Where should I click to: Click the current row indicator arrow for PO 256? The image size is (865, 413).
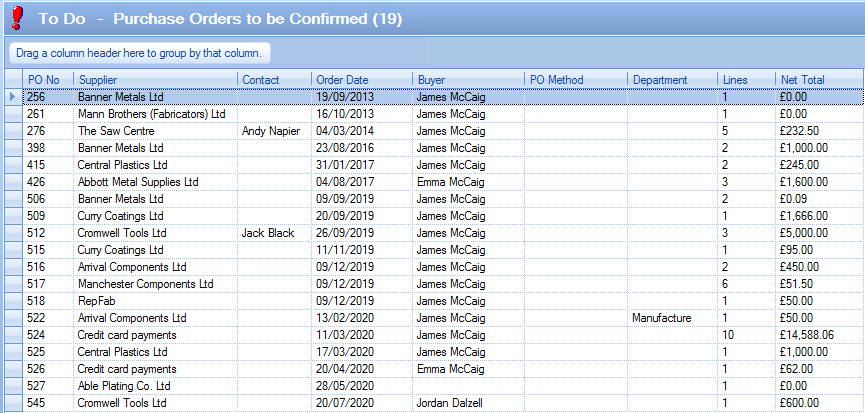pyautogui.click(x=12, y=97)
